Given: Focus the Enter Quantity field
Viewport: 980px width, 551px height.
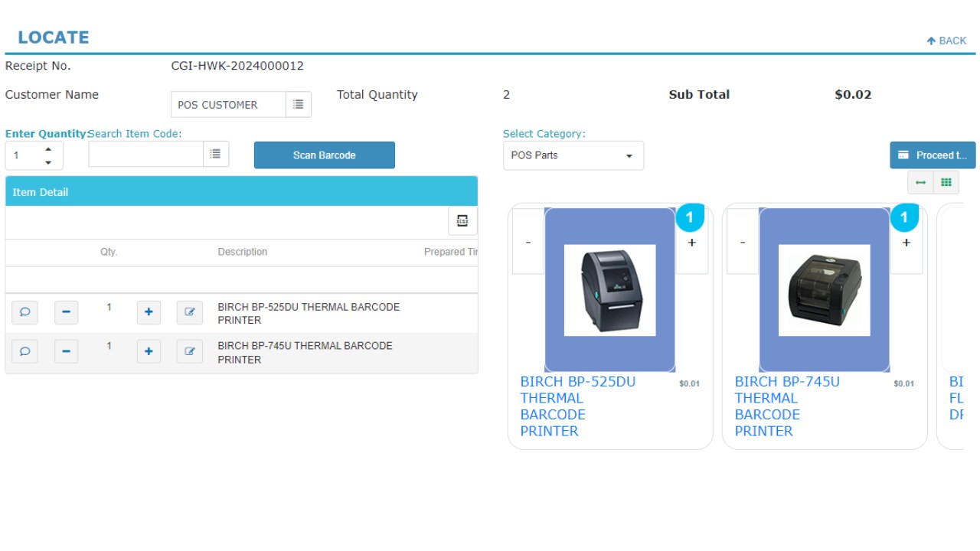Looking at the screenshot, I should [x=24, y=155].
